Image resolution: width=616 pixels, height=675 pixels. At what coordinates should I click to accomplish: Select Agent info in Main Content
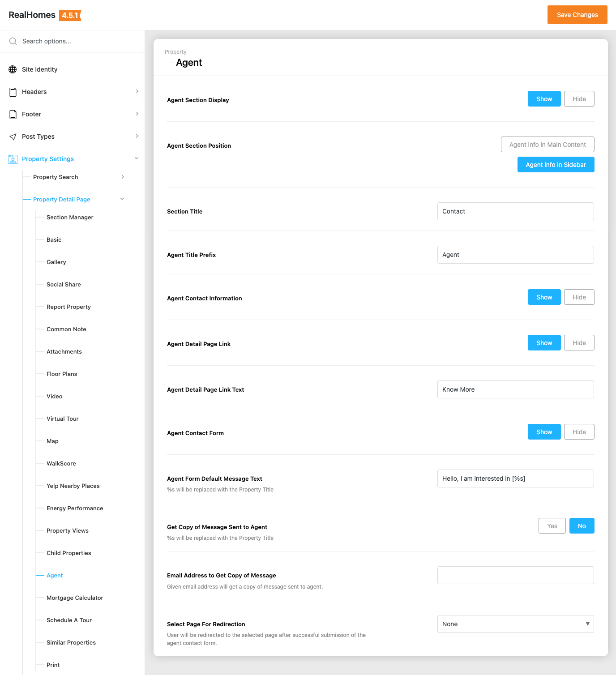click(x=547, y=145)
